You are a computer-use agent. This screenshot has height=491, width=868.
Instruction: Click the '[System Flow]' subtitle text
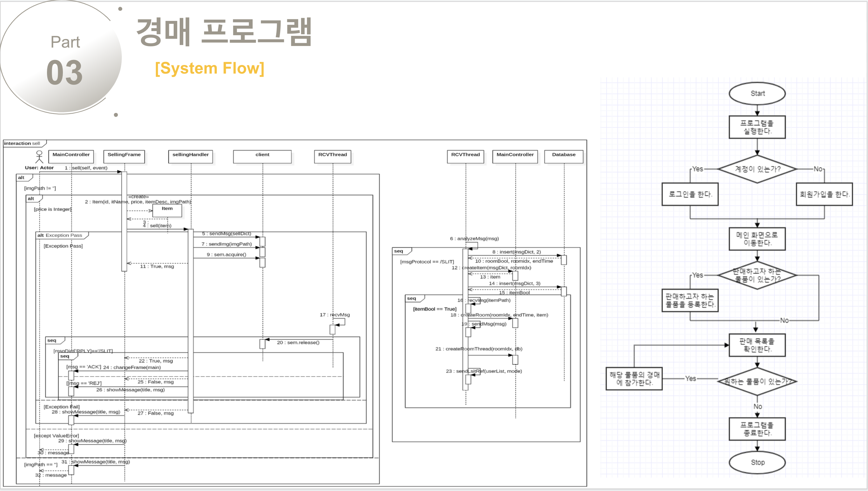[209, 69]
